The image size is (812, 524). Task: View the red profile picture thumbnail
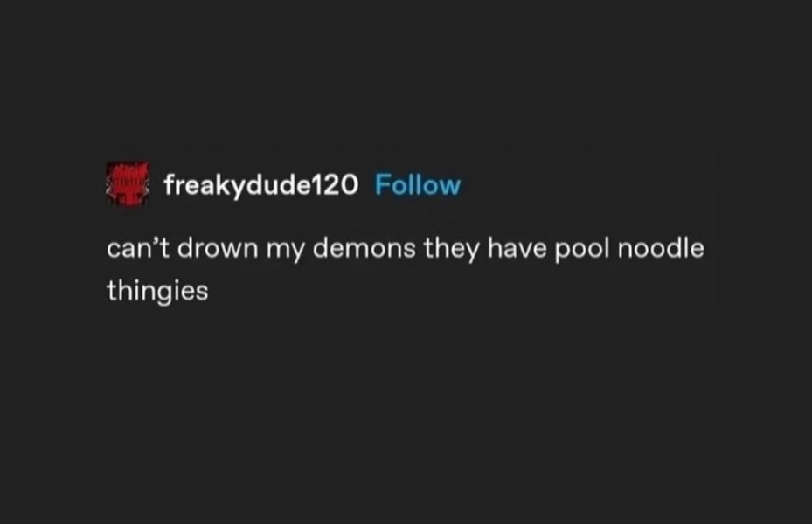(128, 183)
